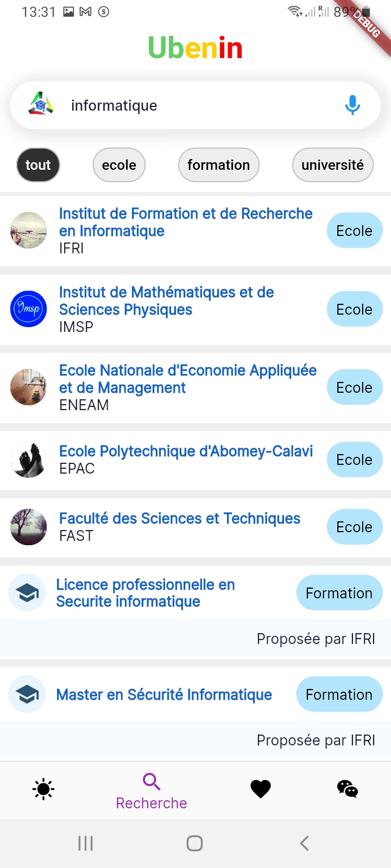Filter results by "formation" chip
The width and height of the screenshot is (391, 868).
coord(218,165)
